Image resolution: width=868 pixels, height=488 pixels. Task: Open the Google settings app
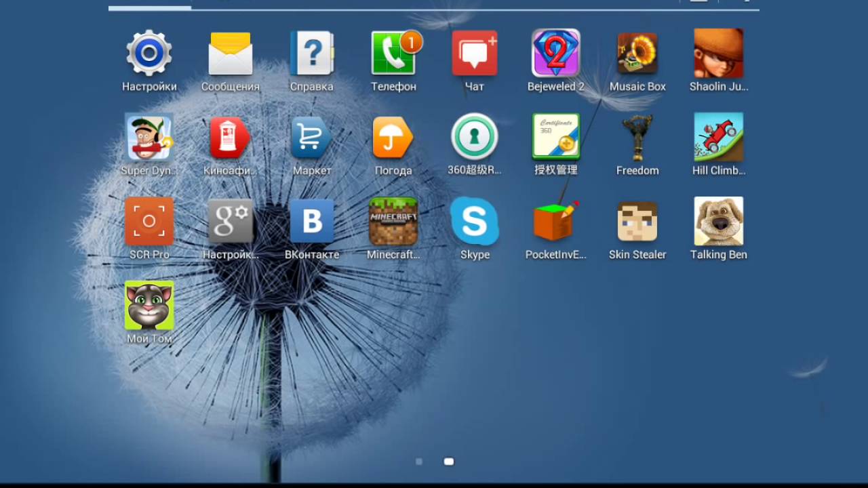click(x=231, y=221)
